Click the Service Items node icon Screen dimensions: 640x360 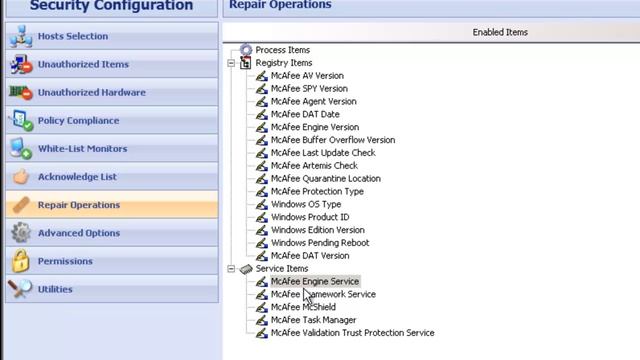(x=246, y=269)
